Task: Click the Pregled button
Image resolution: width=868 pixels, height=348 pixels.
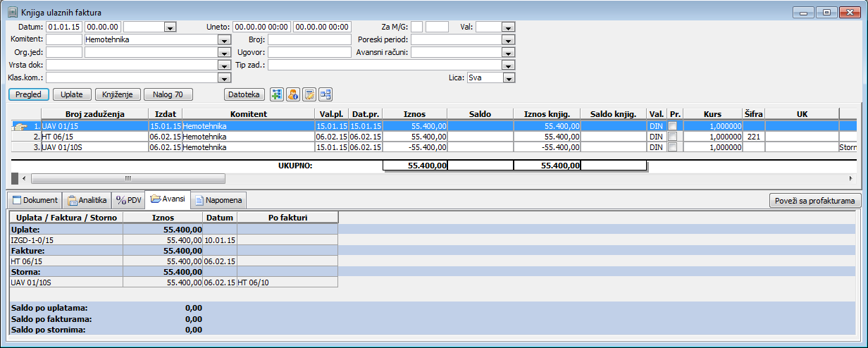Action: coord(29,94)
